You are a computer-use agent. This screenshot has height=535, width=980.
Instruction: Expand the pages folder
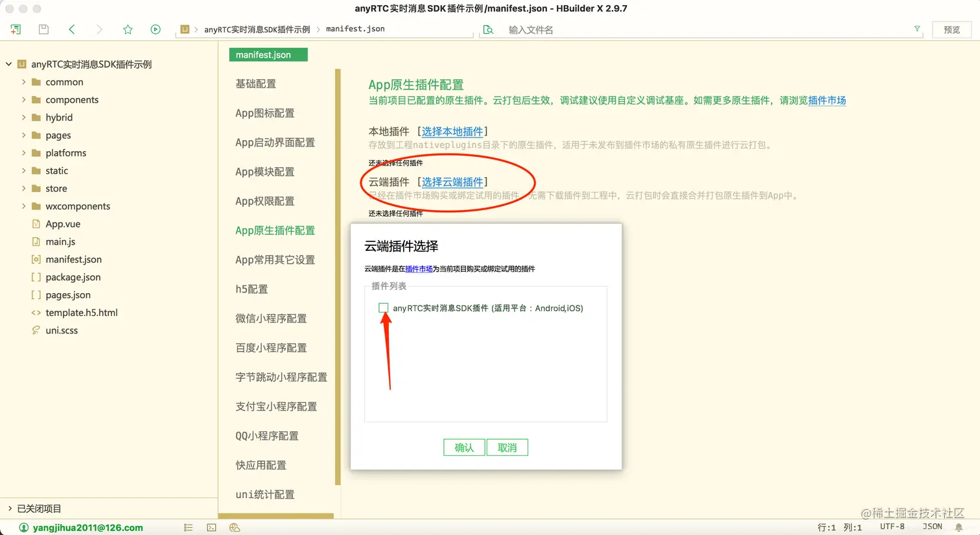point(24,135)
